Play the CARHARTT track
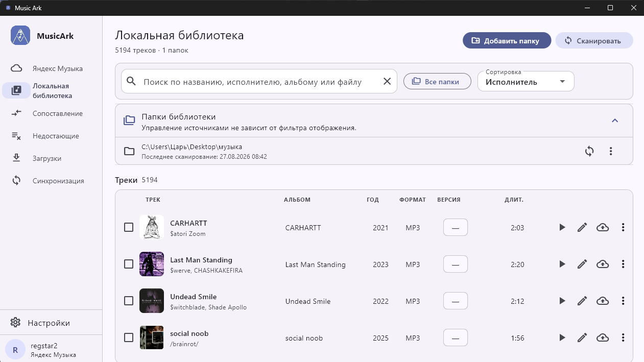Image resolution: width=644 pixels, height=362 pixels. (562, 228)
